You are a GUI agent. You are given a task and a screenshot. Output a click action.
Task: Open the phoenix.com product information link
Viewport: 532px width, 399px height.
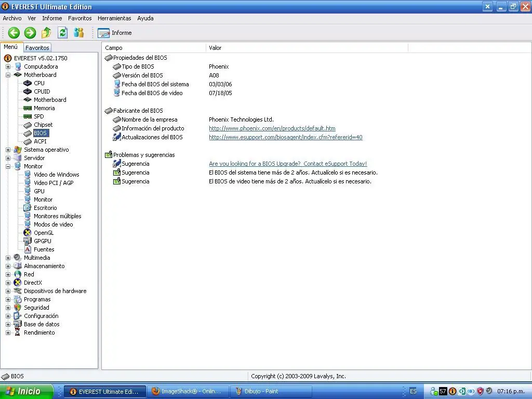(x=272, y=128)
